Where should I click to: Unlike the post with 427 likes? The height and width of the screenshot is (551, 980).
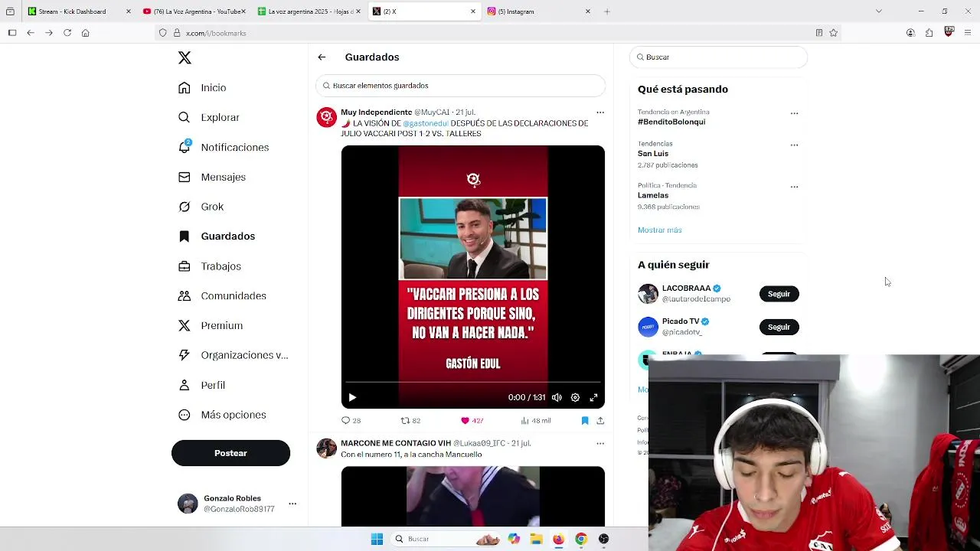click(472, 420)
